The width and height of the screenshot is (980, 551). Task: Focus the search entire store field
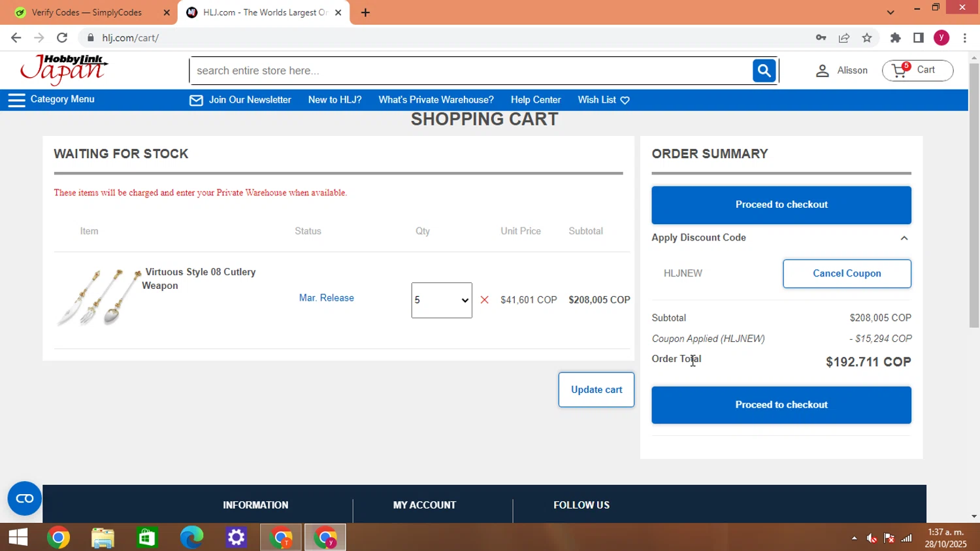point(470,71)
